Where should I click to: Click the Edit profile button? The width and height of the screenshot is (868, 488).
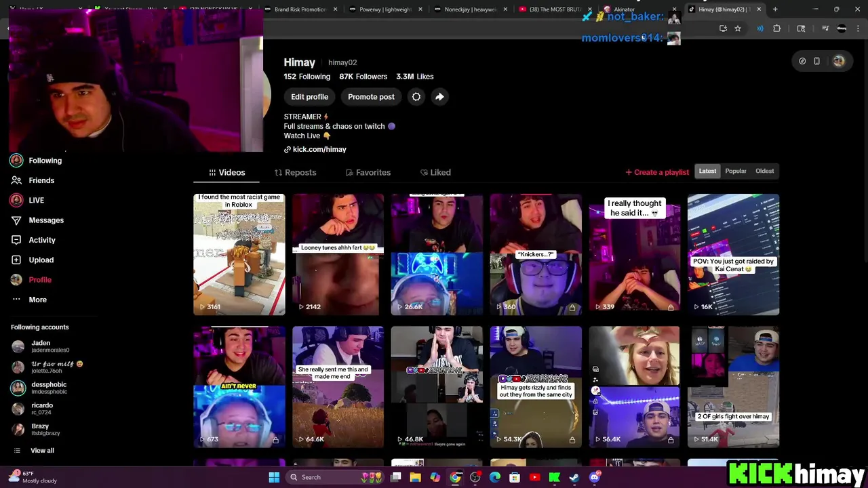[x=309, y=97]
